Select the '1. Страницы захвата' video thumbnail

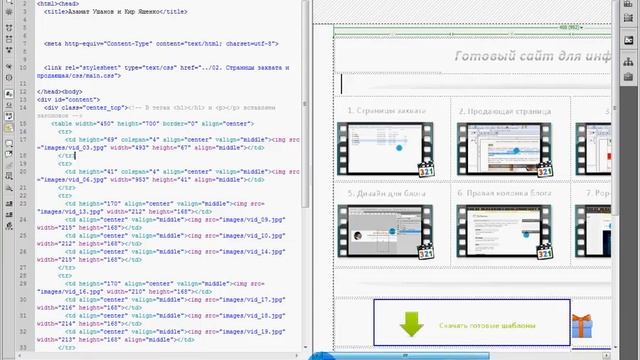[x=385, y=149]
